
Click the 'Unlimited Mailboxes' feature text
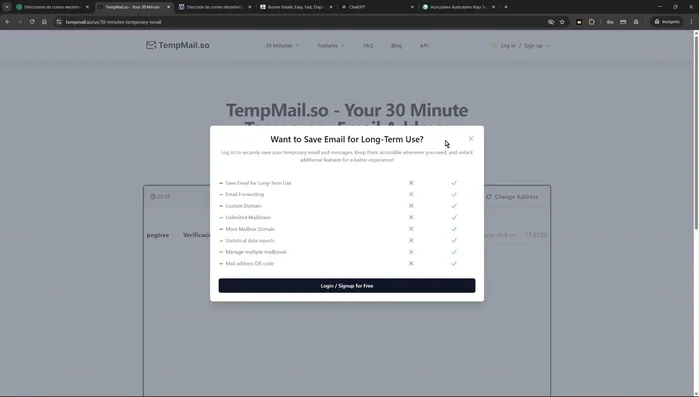248,217
